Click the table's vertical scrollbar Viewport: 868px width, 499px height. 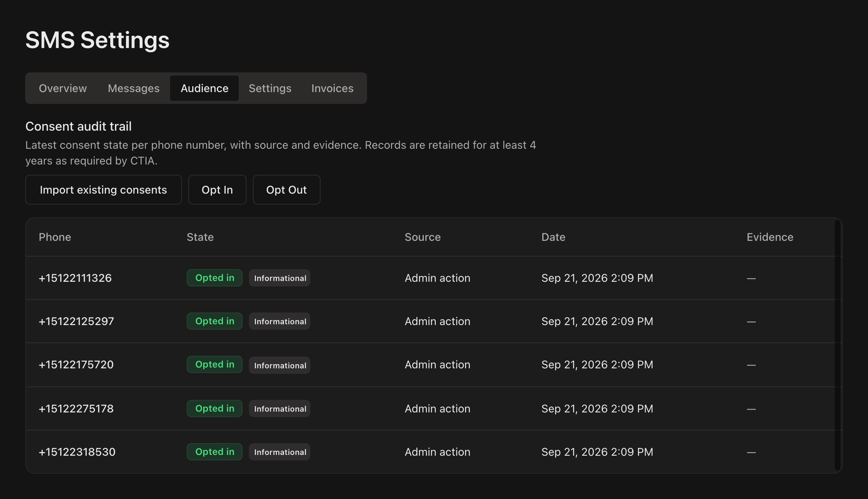[838, 345]
